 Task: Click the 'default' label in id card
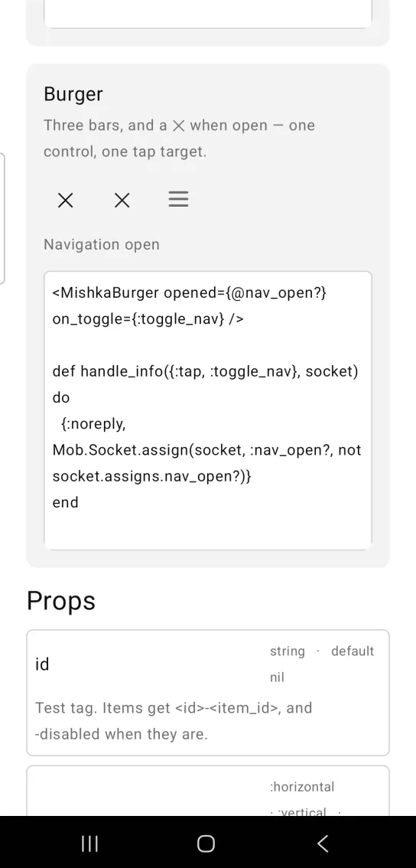pos(353,651)
